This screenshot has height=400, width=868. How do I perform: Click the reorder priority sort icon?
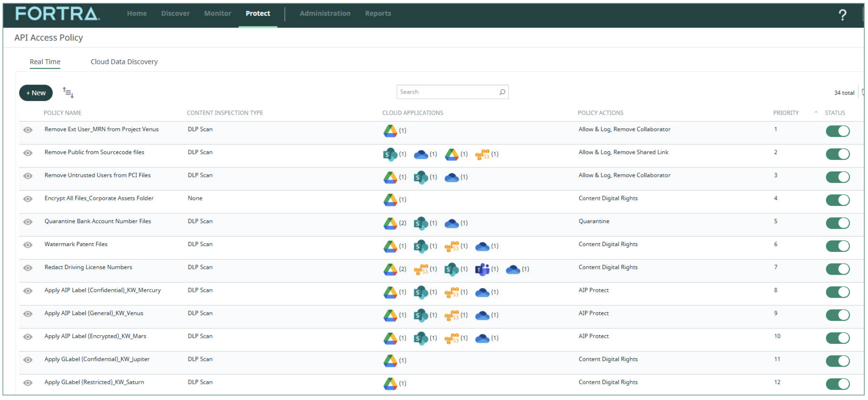click(68, 92)
